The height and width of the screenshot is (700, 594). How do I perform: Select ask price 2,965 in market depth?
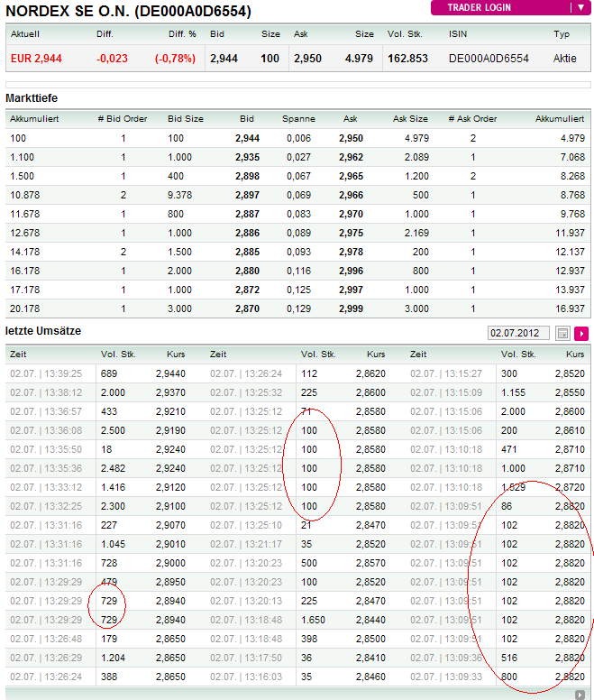(x=351, y=176)
